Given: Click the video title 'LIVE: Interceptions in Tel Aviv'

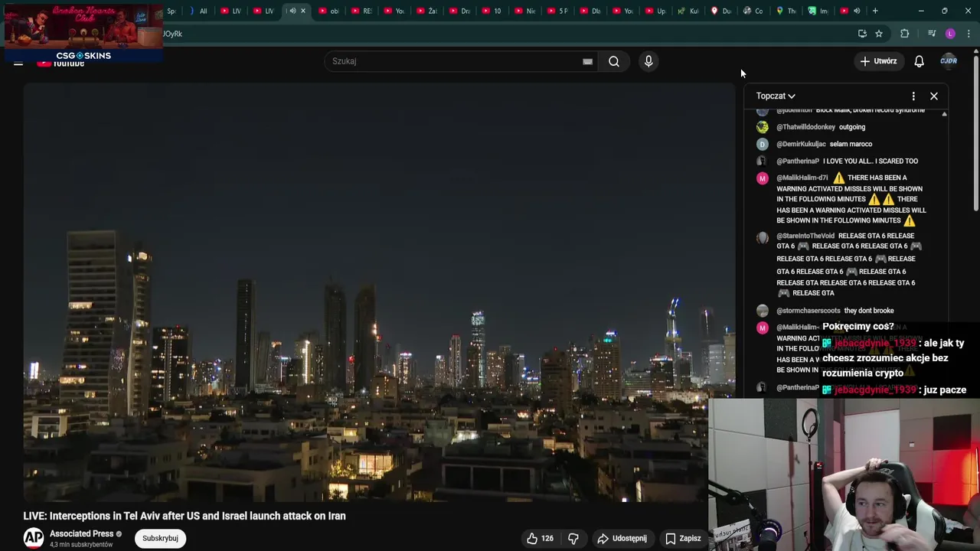Looking at the screenshot, I should click(x=185, y=516).
